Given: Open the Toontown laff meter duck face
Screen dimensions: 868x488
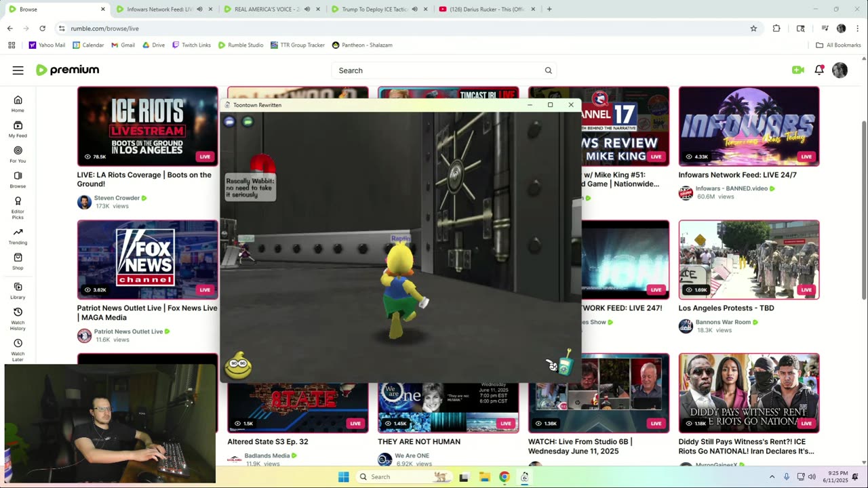Looking at the screenshot, I should [x=238, y=366].
